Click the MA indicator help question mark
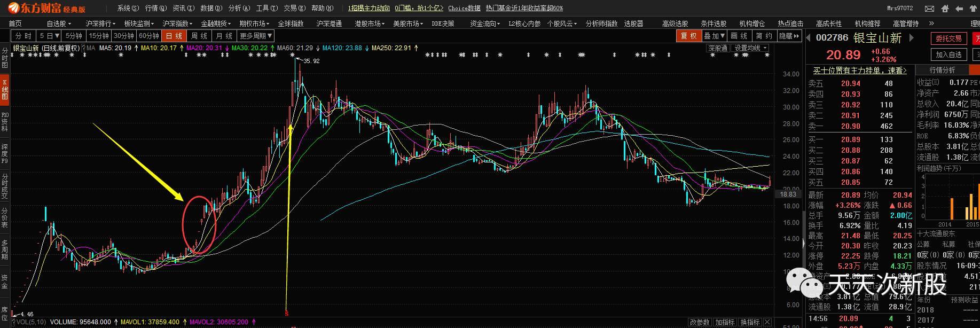 [x=84, y=48]
